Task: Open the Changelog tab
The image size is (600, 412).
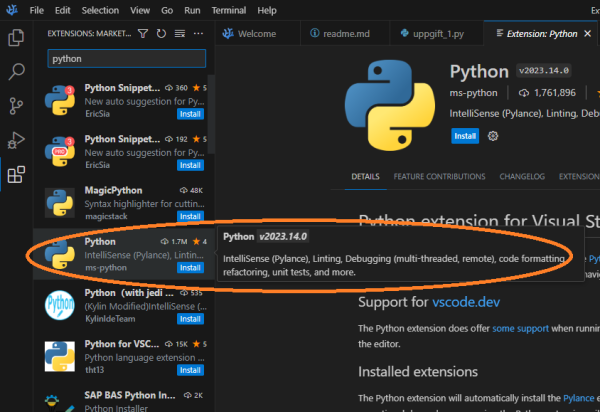Action: tap(522, 176)
